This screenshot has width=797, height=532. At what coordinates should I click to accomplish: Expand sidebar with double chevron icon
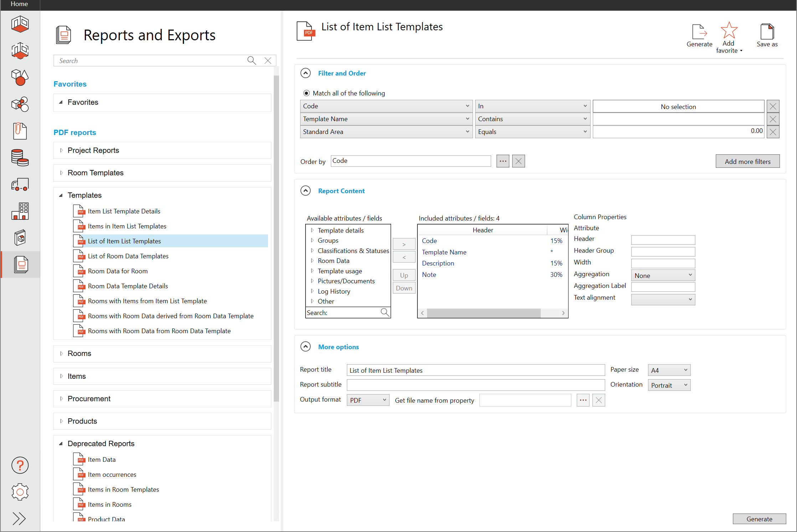(19, 518)
